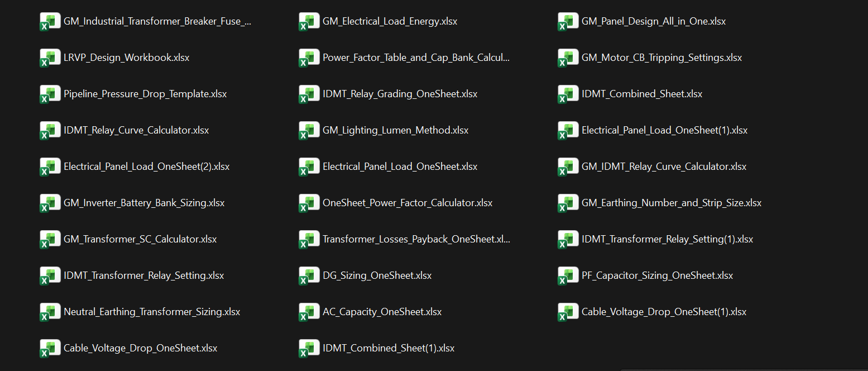Open Power_Factor_Table_and_Cap_Bank_Calcul file

click(416, 57)
